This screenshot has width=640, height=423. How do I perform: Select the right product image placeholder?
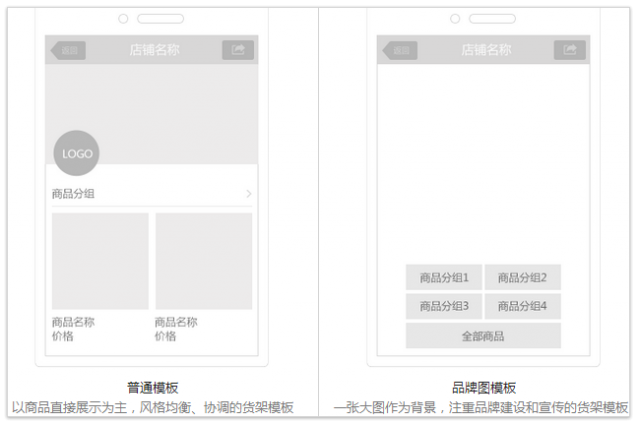coord(204,261)
